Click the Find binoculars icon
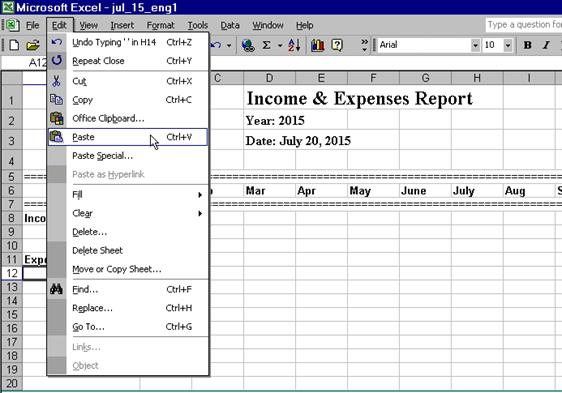This screenshot has width=562, height=393. pyautogui.click(x=56, y=289)
